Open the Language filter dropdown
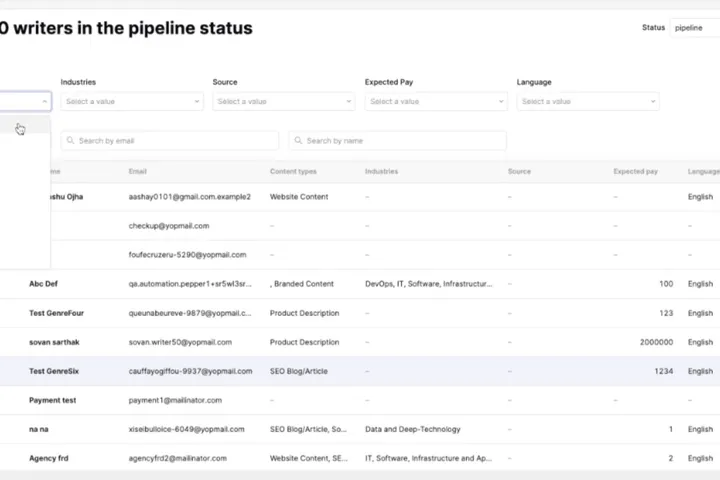Viewport: 720px width, 480px height. [x=588, y=102]
